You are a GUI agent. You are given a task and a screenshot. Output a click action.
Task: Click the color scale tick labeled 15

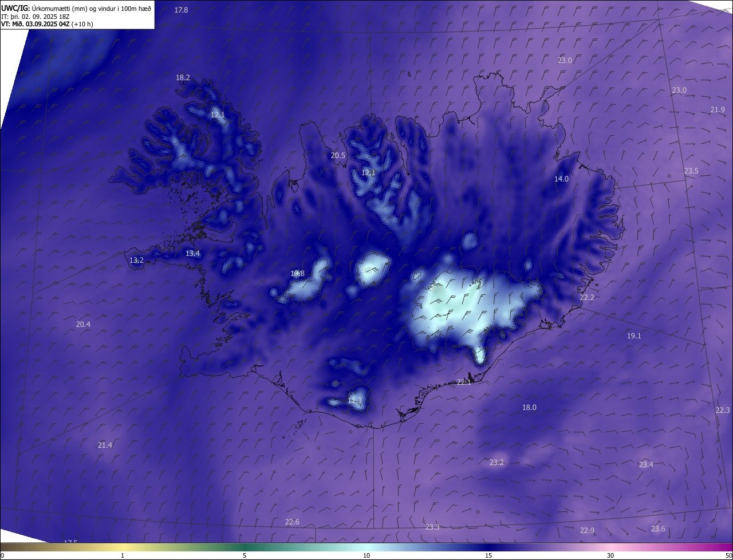click(488, 556)
